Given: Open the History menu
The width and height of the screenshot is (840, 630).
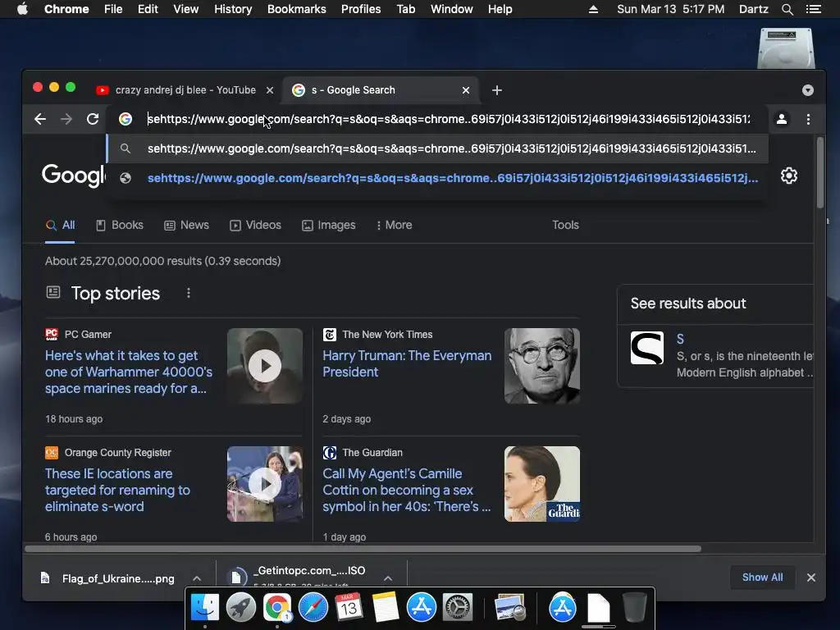Looking at the screenshot, I should [x=233, y=9].
